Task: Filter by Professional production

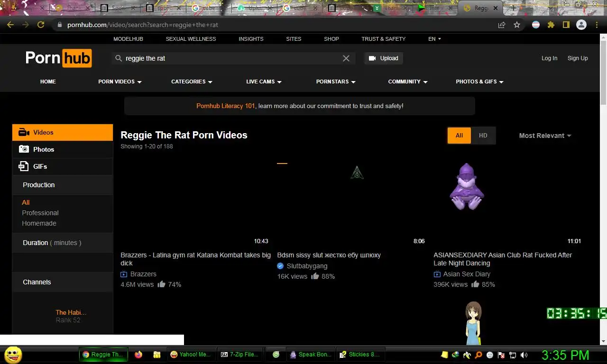Action: tap(40, 213)
